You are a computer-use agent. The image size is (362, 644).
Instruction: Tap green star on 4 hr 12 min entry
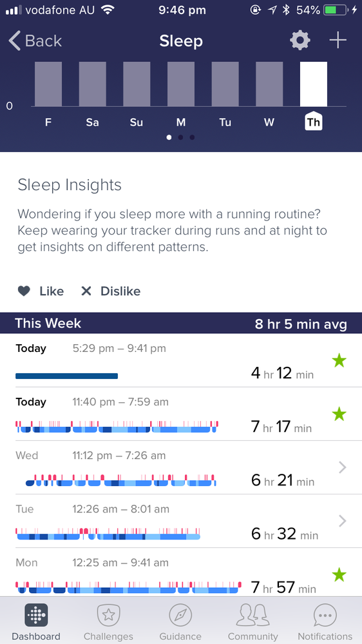click(x=339, y=360)
